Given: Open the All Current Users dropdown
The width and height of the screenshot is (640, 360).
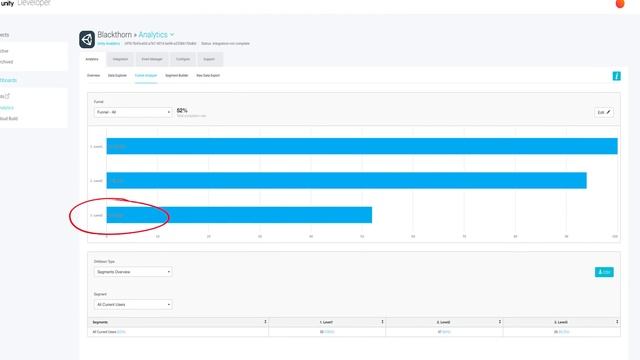Looking at the screenshot, I should point(133,304).
